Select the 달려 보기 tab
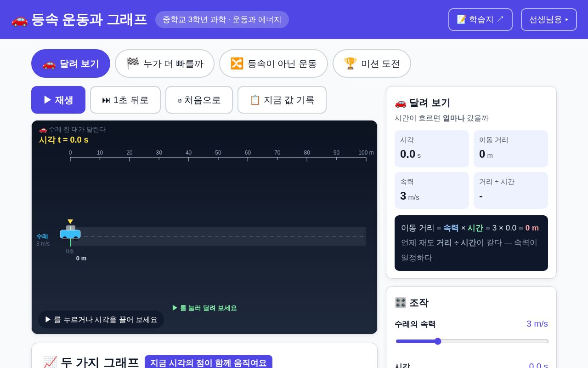The width and height of the screenshot is (588, 368). 71,63
